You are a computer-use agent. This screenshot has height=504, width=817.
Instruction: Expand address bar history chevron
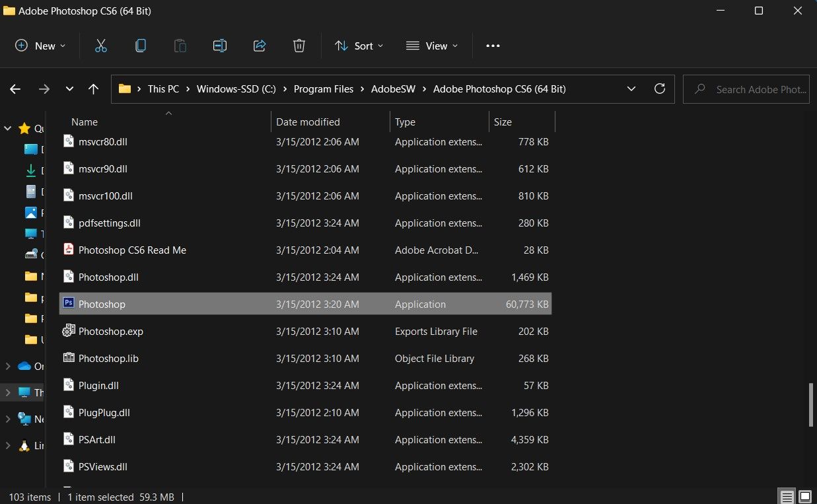[631, 89]
